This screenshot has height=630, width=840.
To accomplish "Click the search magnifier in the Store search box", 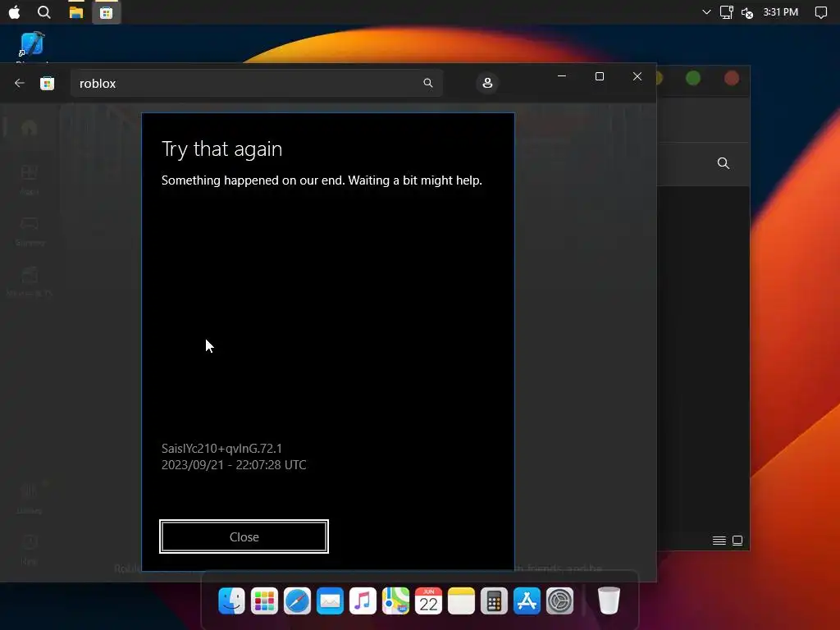I will 428,83.
